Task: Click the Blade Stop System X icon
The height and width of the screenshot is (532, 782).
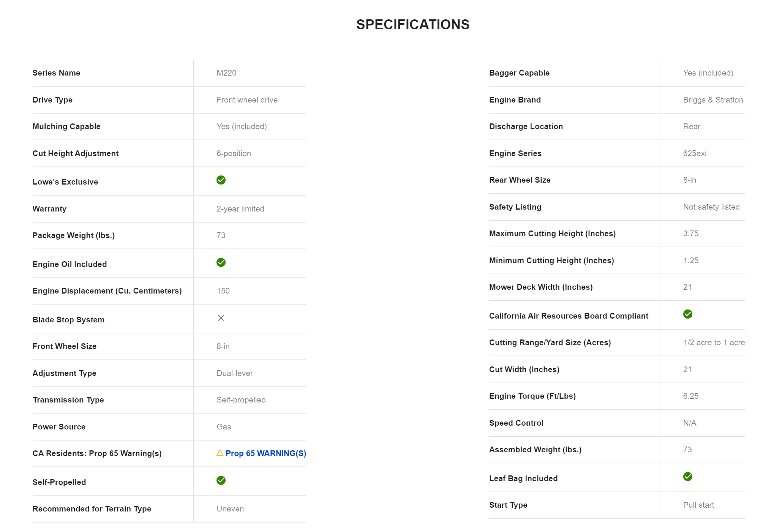Action: 221,318
